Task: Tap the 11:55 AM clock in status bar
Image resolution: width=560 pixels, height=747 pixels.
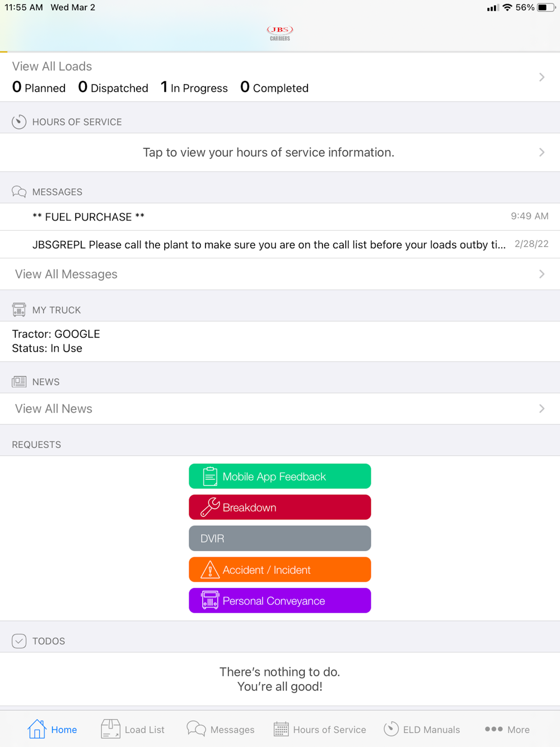Action: pos(24,7)
